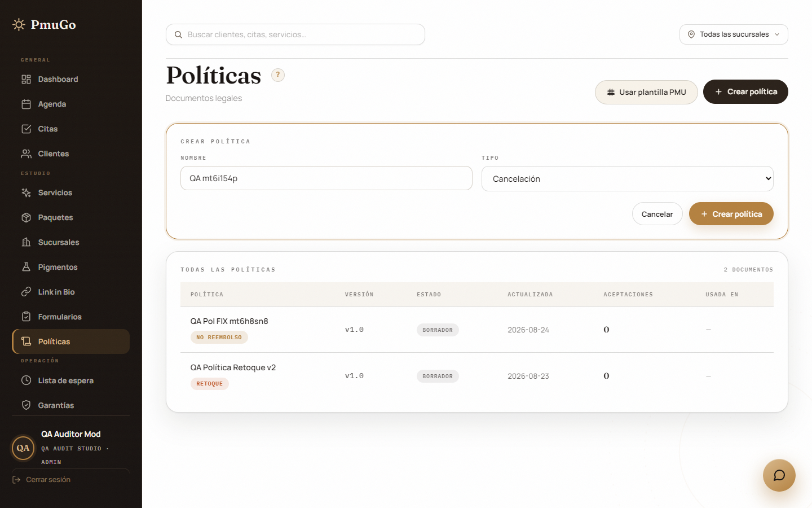The image size is (812, 508).
Task: Click the Estado column header
Action: (429, 295)
